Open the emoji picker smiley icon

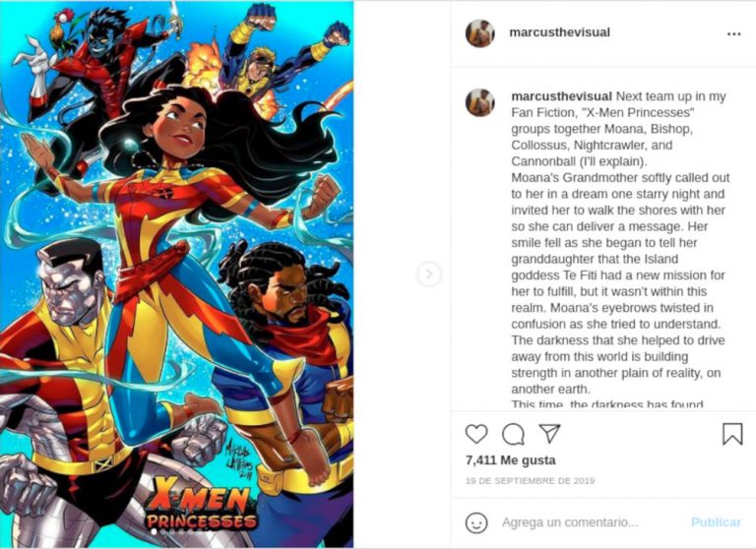(476, 522)
